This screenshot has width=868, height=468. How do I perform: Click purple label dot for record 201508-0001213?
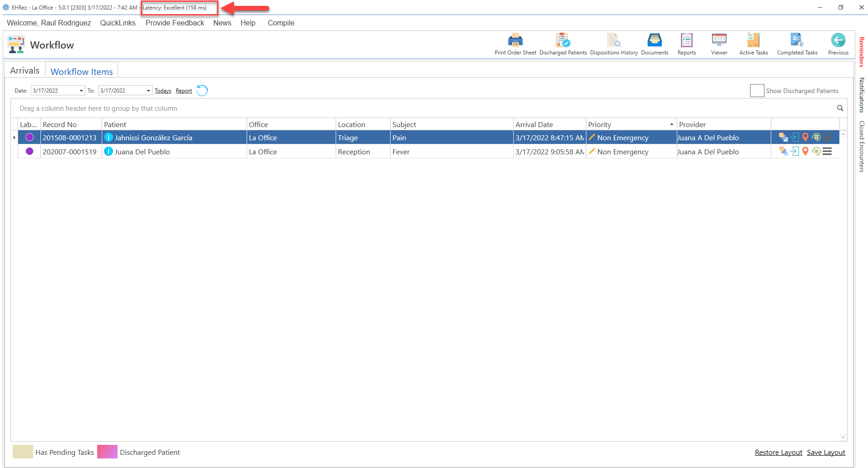pyautogui.click(x=30, y=137)
